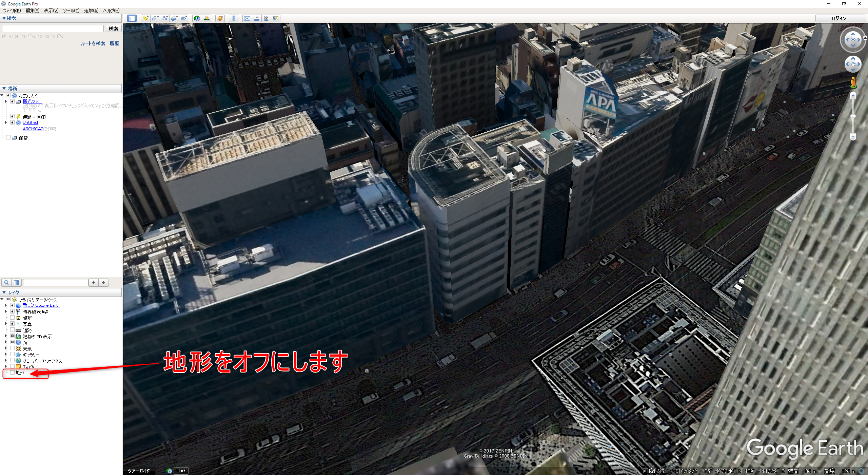Click the historical imagery clock icon near 1997
868x475 pixels.
tap(170, 471)
